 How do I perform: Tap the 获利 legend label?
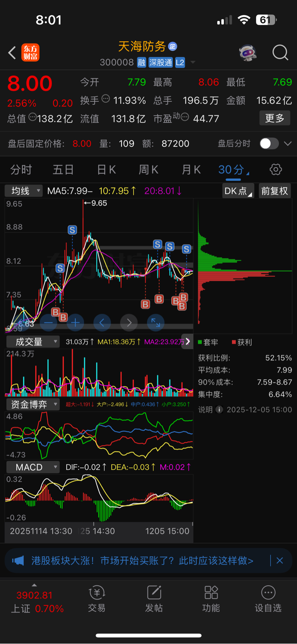242,342
